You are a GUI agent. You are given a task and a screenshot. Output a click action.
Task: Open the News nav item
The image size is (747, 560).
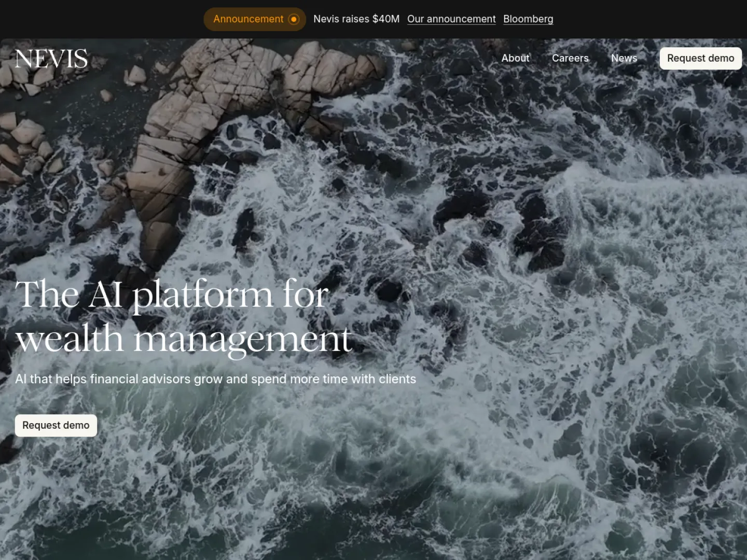pos(624,58)
